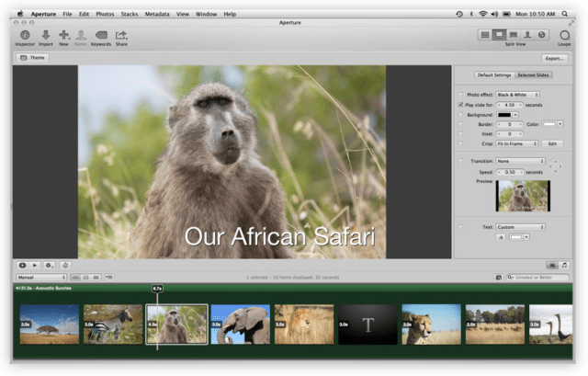Click the Time Machine menu bar icon
The image size is (588, 376).
click(x=459, y=14)
